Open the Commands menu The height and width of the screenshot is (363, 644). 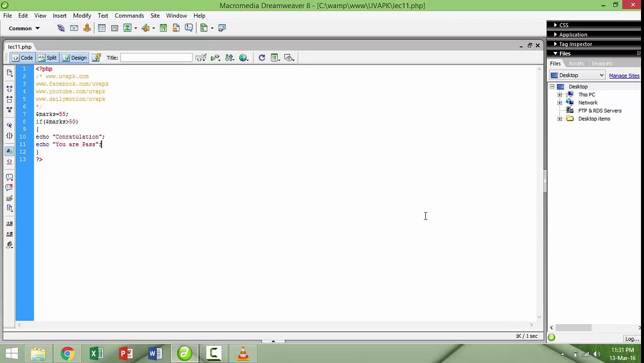(x=130, y=16)
